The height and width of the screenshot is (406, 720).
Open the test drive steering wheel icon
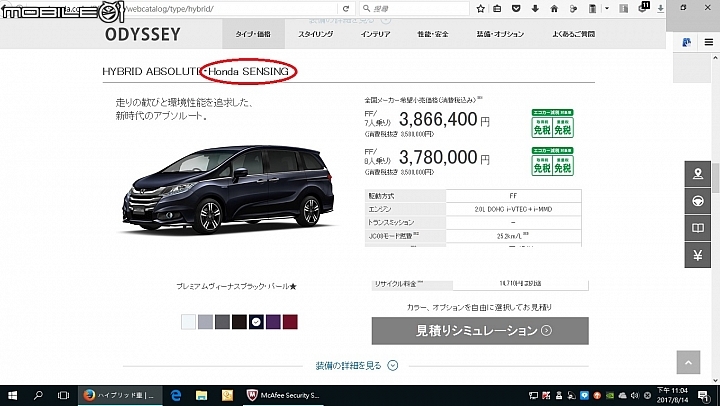point(698,201)
